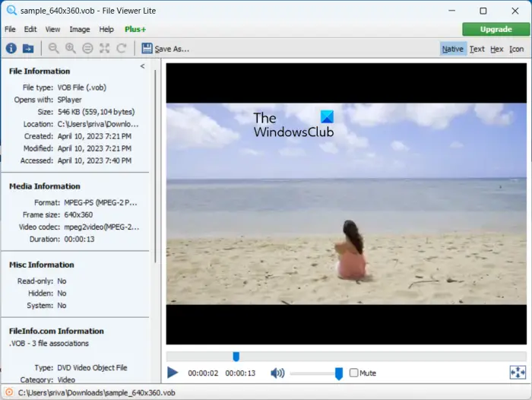Click the actual size zoom icon

click(87, 49)
